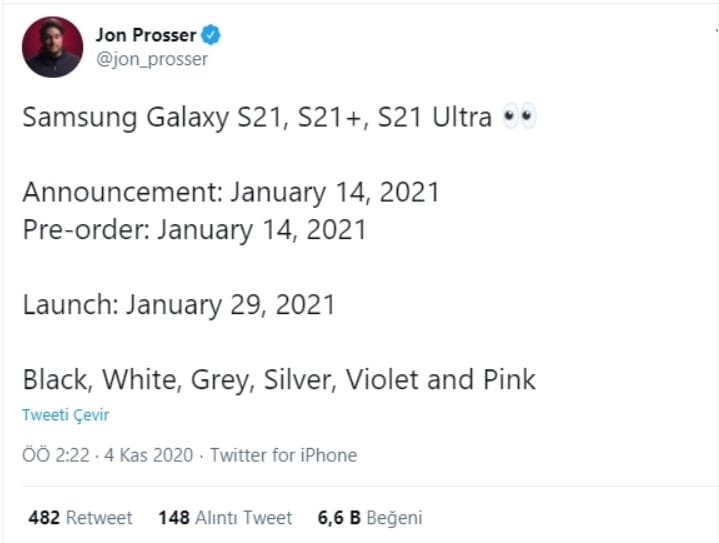Click the Announcement: January 14, 2021 line
The image size is (719, 543).
point(231,192)
